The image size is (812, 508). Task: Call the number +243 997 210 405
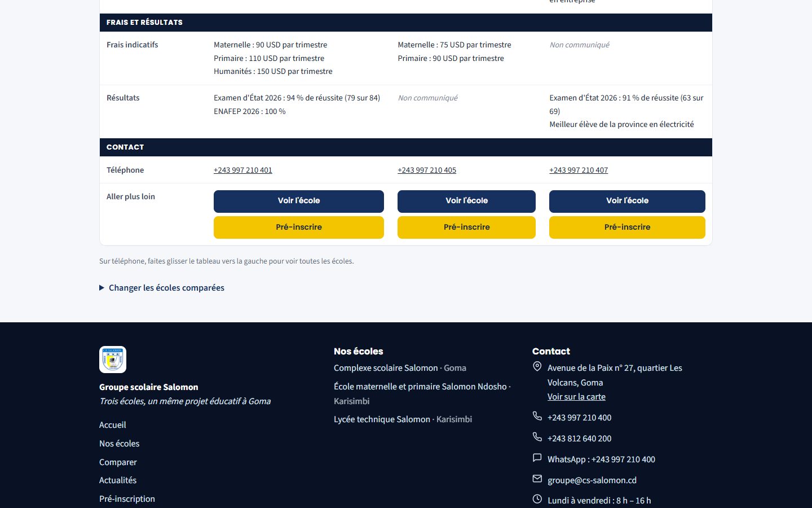pos(427,170)
